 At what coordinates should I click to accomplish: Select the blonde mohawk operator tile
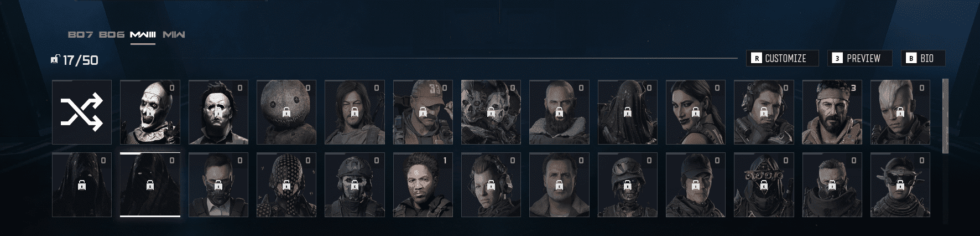coord(900,112)
